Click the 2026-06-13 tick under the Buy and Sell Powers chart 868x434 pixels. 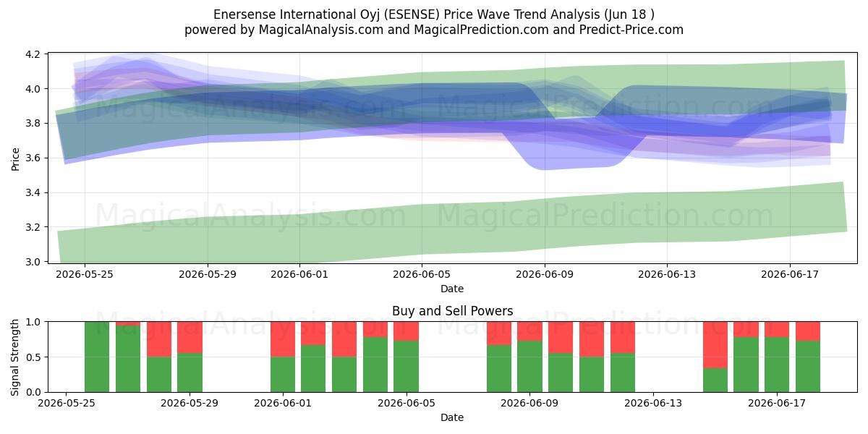[x=653, y=405]
